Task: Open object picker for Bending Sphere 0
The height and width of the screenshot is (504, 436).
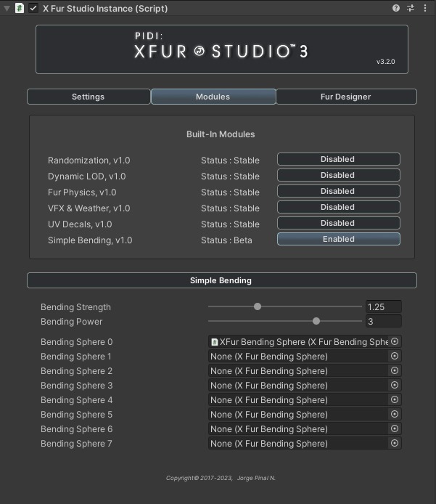Action: [395, 341]
